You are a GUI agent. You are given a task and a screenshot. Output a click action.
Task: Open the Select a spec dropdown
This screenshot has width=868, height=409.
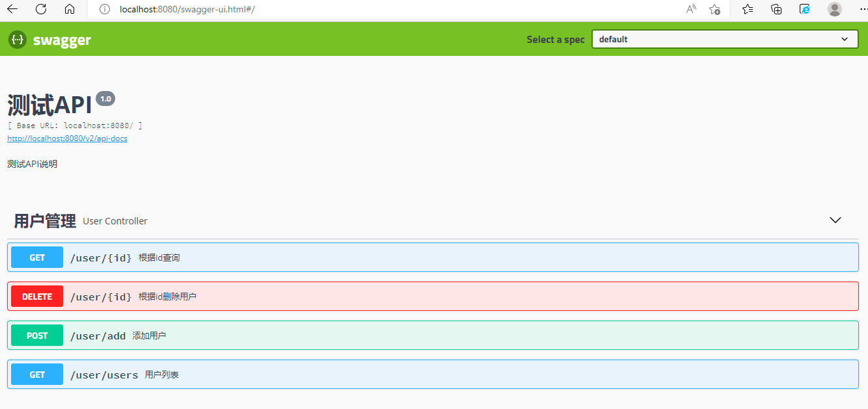click(x=725, y=39)
